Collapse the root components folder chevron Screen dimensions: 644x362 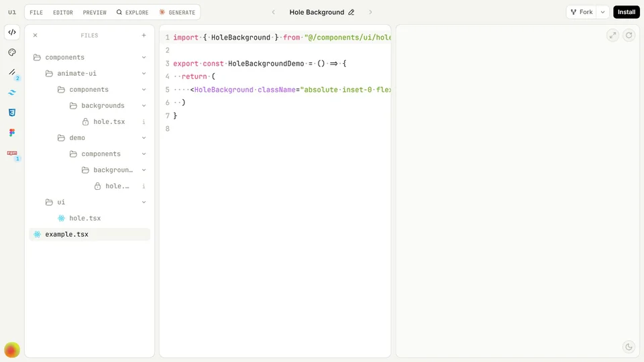(144, 58)
